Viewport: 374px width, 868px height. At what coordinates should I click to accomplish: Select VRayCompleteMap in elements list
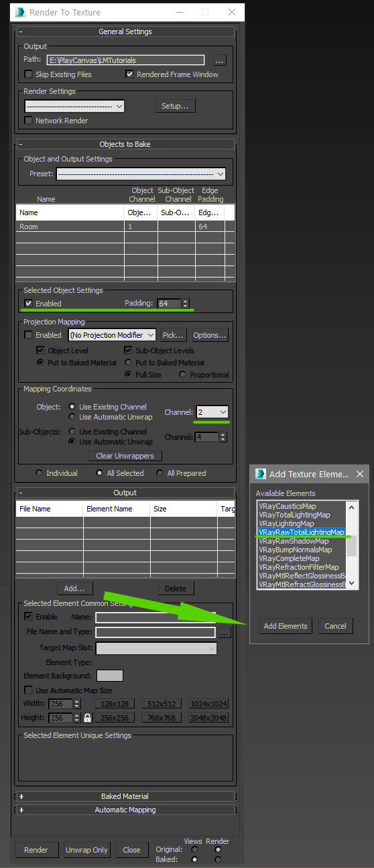pos(289,558)
